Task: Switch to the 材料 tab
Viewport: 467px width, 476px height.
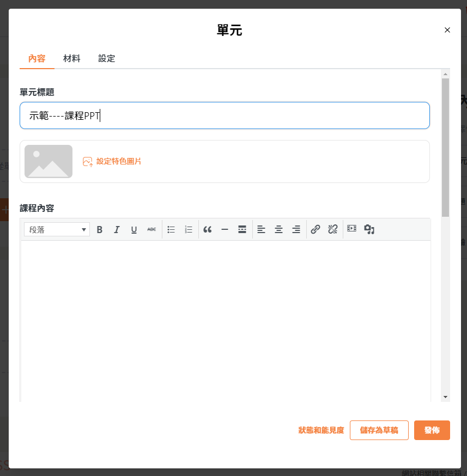Action: pyautogui.click(x=72, y=58)
